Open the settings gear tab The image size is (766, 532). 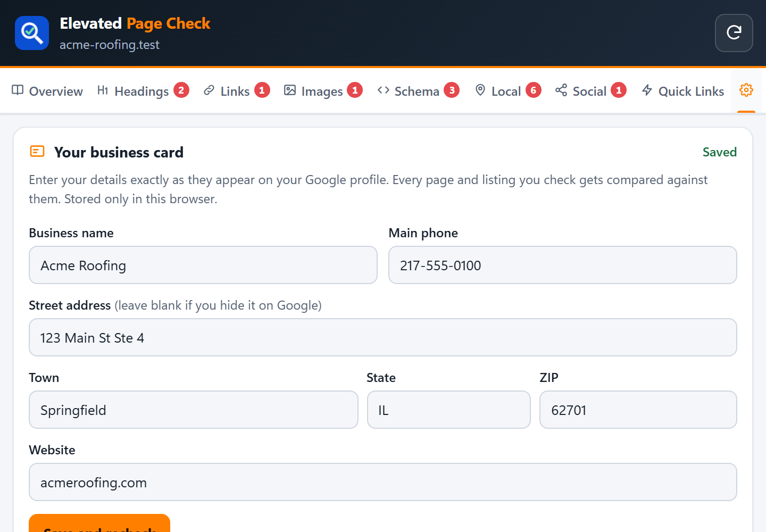tap(746, 90)
